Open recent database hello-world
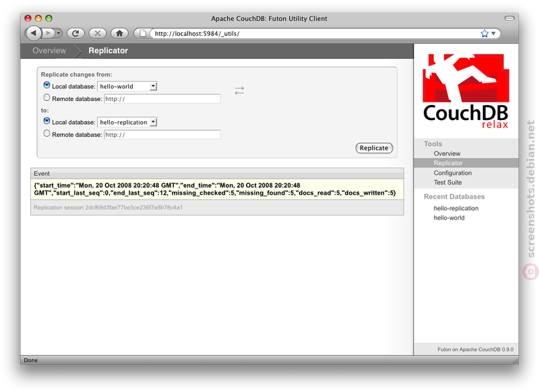Screen dimensions: 539x392 pyautogui.click(x=449, y=218)
